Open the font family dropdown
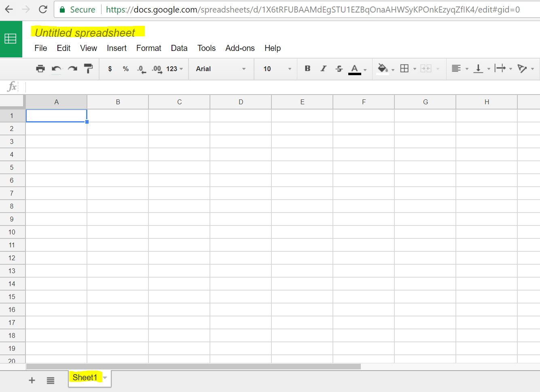 221,69
